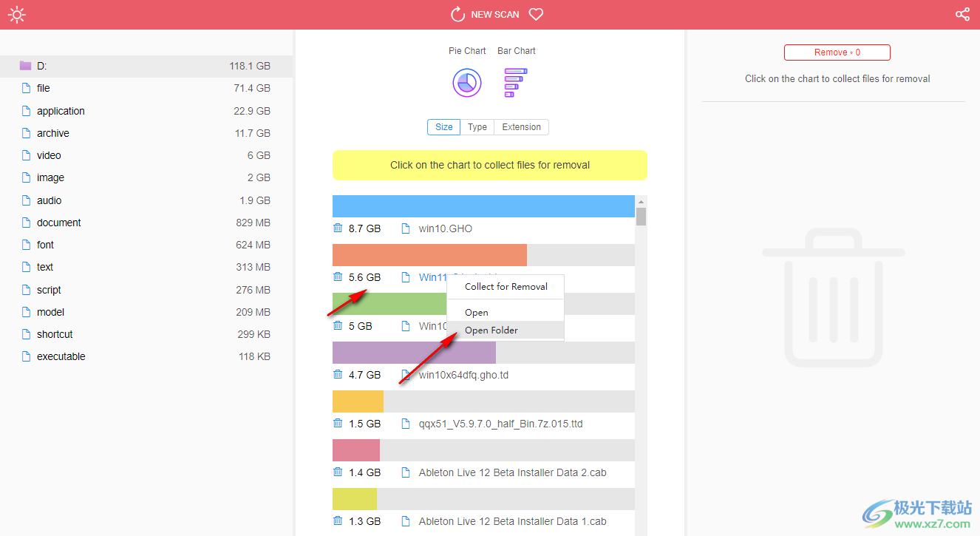Click the purple 4.7 GB size bar
The height and width of the screenshot is (536, 980).
pyautogui.click(x=414, y=353)
